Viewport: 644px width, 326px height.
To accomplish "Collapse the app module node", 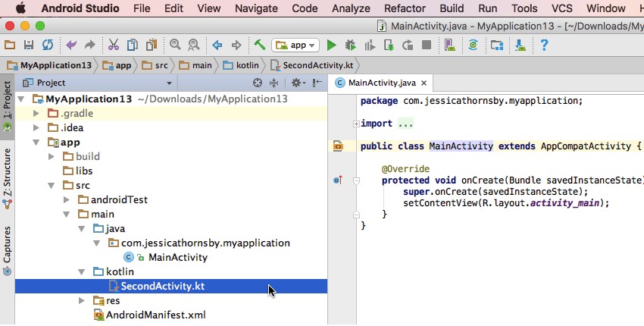I will [x=36, y=143].
